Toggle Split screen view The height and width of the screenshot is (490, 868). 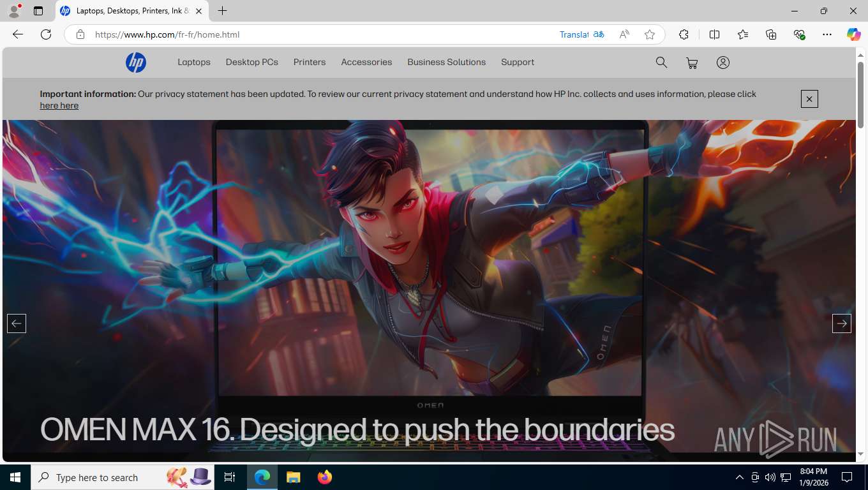click(714, 34)
